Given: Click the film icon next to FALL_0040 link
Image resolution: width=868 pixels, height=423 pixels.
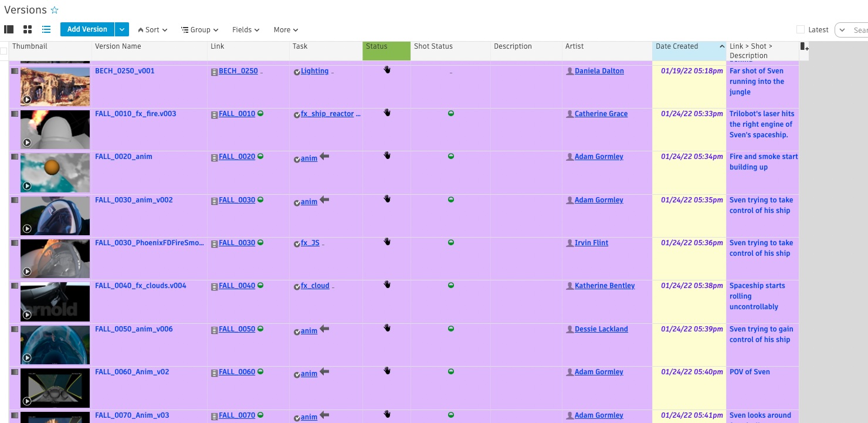Looking at the screenshot, I should click(x=215, y=286).
